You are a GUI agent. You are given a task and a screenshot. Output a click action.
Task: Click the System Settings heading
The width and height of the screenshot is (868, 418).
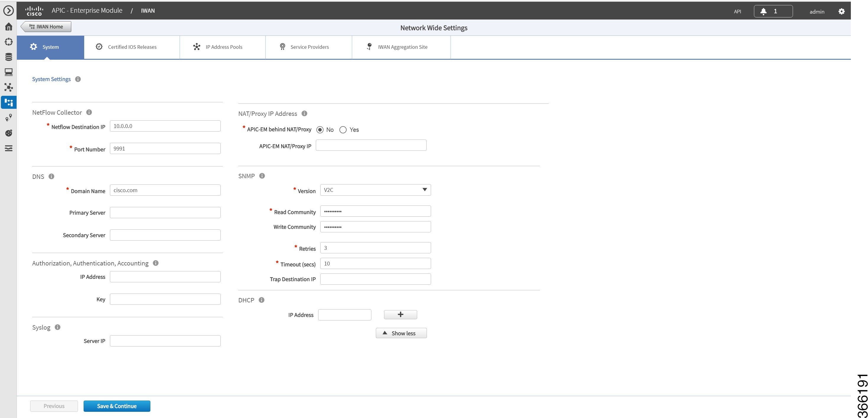51,79
